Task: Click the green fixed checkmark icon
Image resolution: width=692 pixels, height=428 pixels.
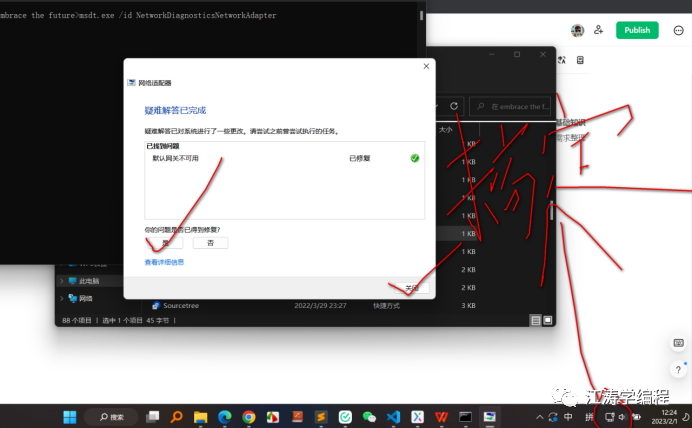Action: [414, 158]
